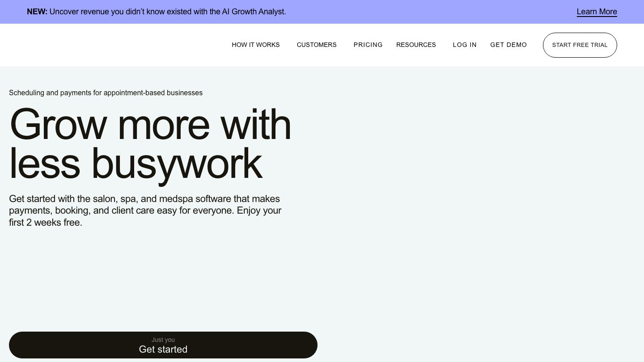Click 'appointment-based businesses' in the tagline

point(153,93)
